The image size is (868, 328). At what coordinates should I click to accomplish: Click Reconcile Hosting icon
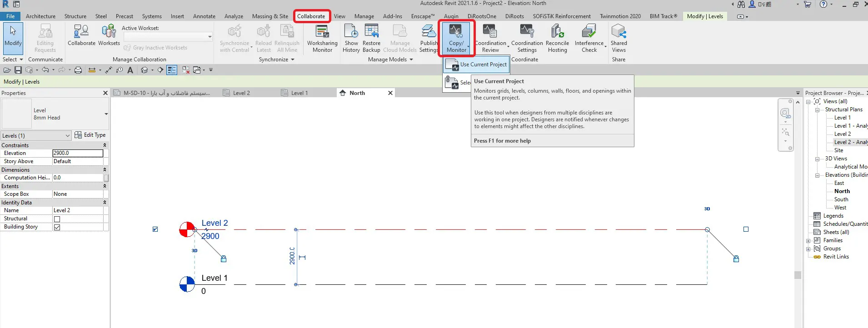tap(557, 39)
